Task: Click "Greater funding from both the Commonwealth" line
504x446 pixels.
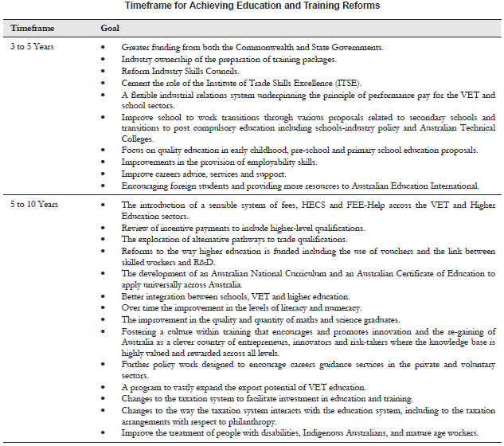Action: pyautogui.click(x=252, y=47)
